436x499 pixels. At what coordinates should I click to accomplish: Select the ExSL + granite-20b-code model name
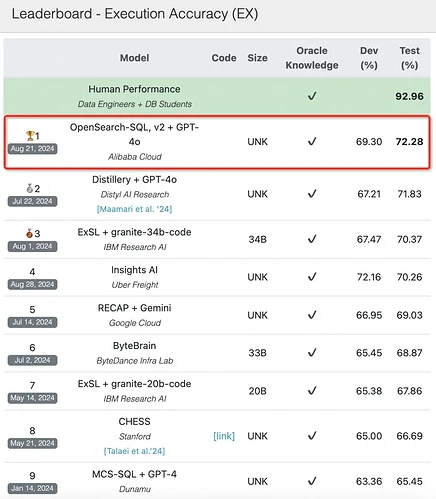(134, 384)
